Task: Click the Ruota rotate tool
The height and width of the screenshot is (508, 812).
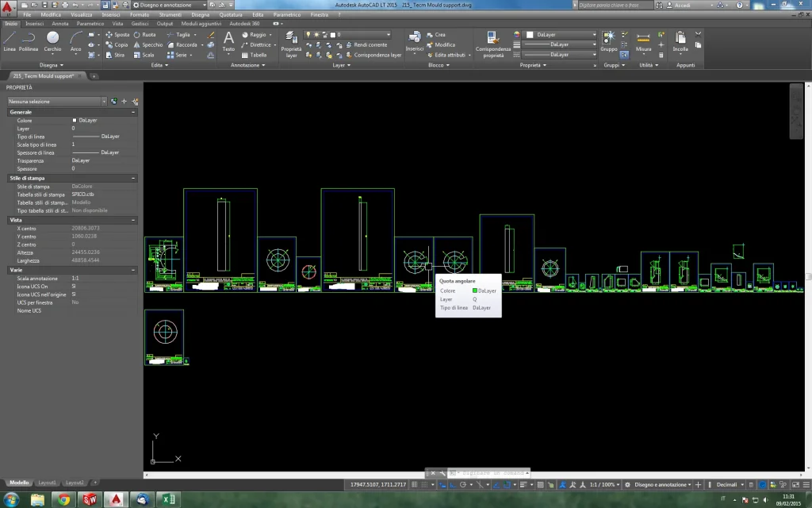Action: 144,35
